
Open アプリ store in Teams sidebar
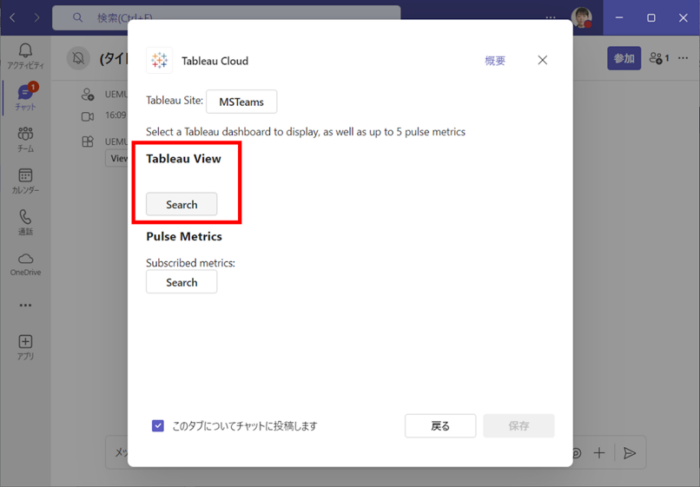point(25,347)
